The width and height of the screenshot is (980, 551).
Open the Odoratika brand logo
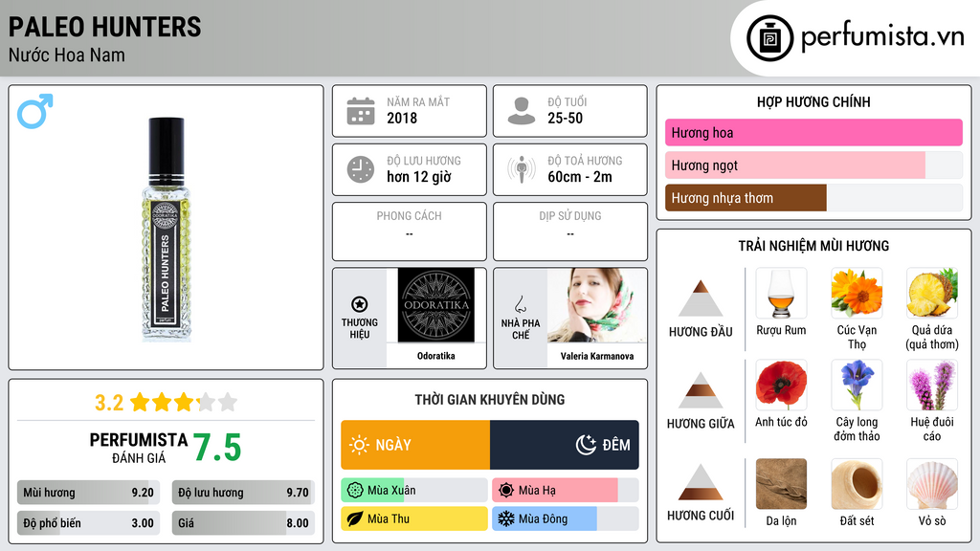coord(436,305)
